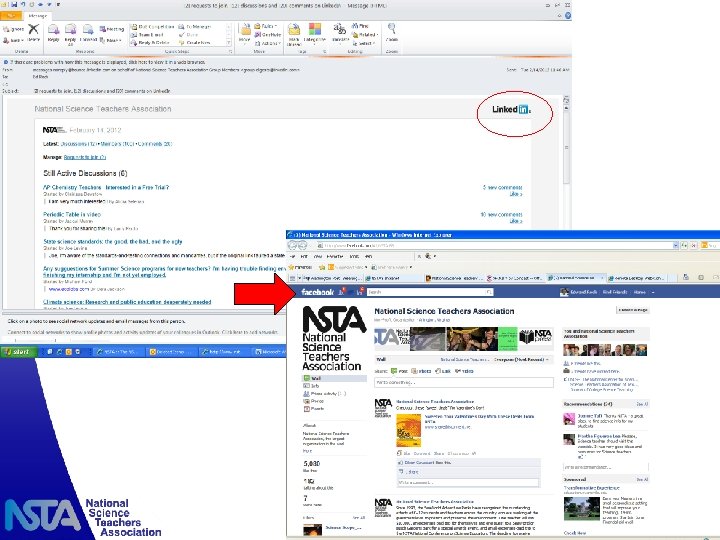Viewport: 720px width, 540px height.
Task: Select Events in Facebook left sidebar
Action: coord(314,409)
